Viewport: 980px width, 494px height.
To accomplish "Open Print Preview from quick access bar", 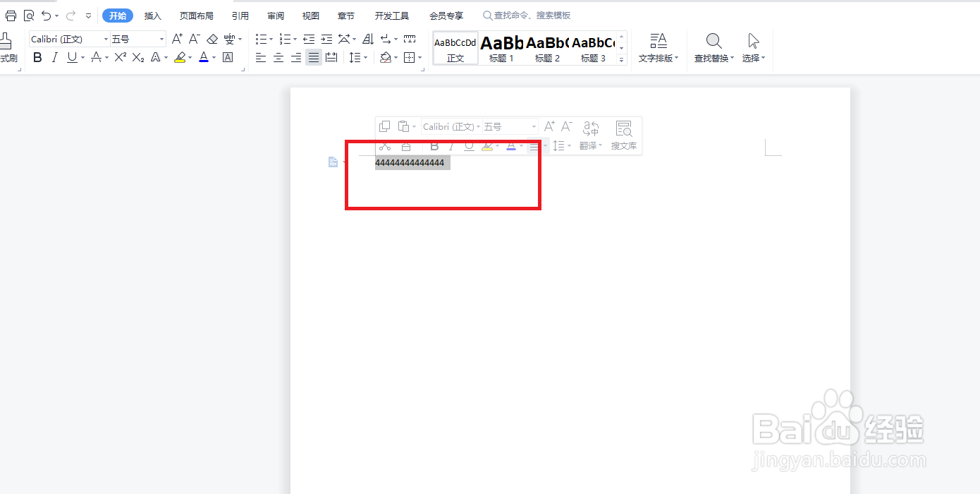I will [x=29, y=16].
